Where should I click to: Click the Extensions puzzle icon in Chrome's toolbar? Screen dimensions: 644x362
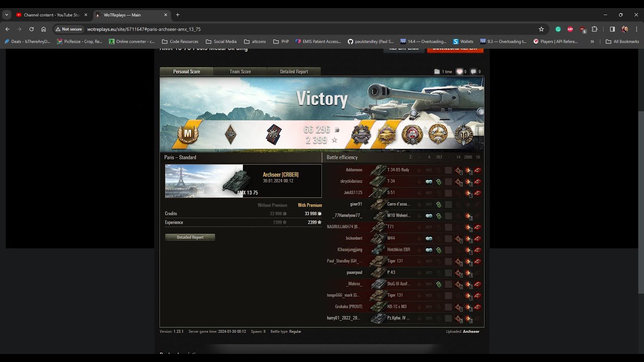point(594,29)
